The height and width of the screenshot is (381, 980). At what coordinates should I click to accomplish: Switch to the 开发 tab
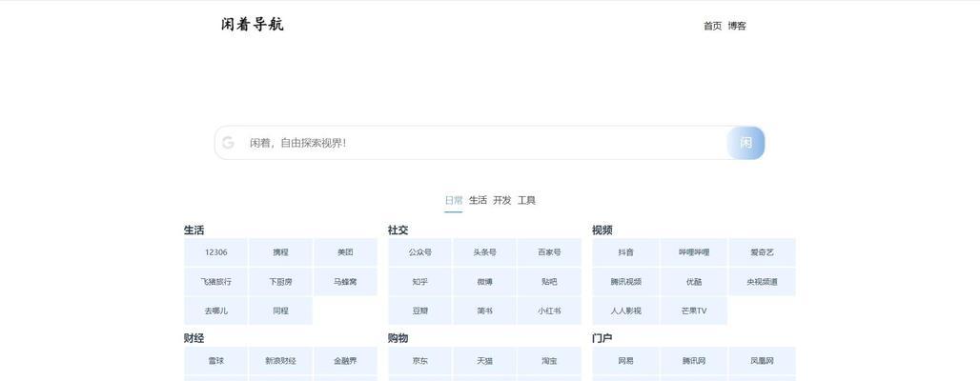pyautogui.click(x=501, y=200)
